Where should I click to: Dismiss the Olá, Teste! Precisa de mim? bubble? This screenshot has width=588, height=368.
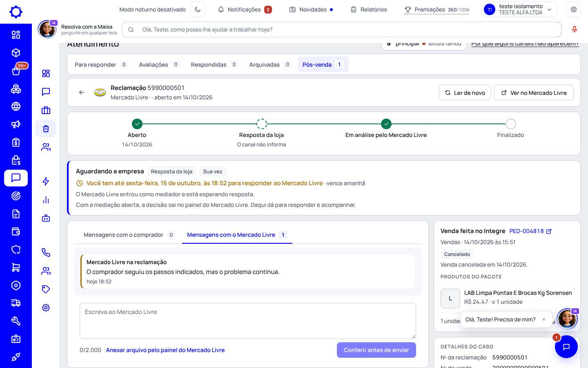tap(544, 320)
